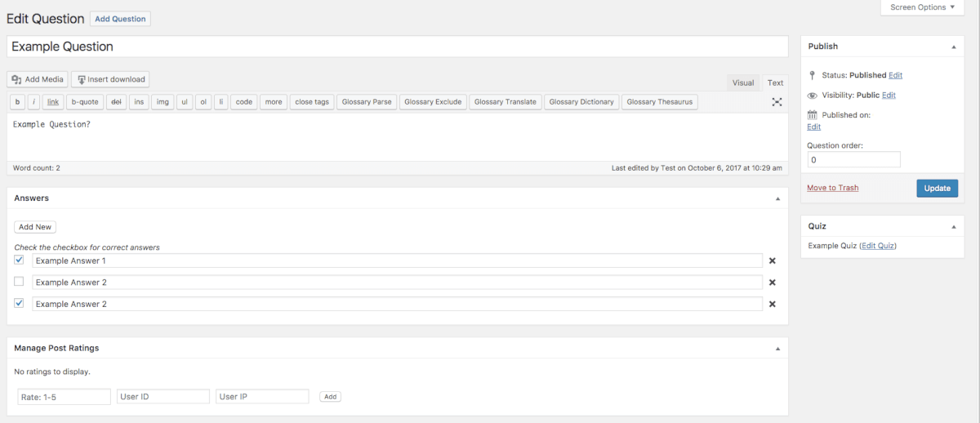Click the Question order input field
The width and height of the screenshot is (980, 423).
(x=853, y=160)
